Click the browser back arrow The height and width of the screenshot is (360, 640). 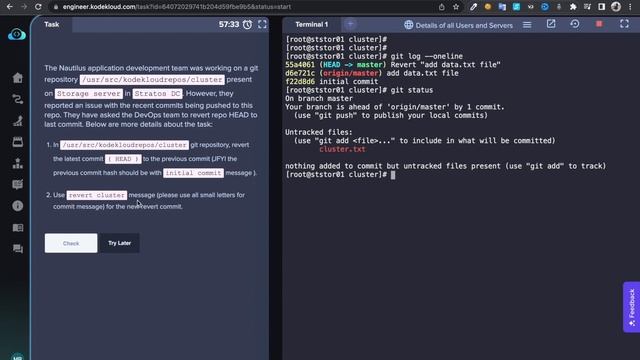9,7
